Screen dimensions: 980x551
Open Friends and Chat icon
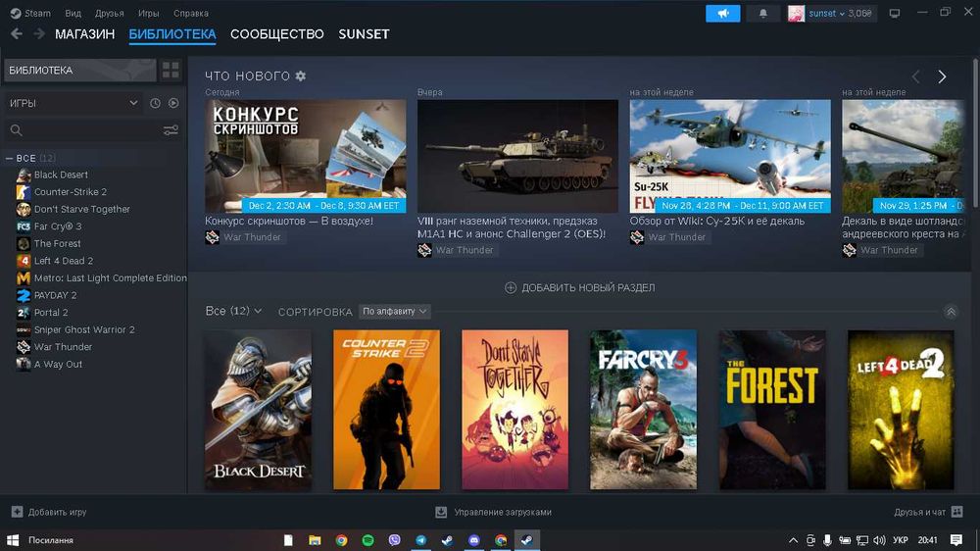tap(956, 512)
